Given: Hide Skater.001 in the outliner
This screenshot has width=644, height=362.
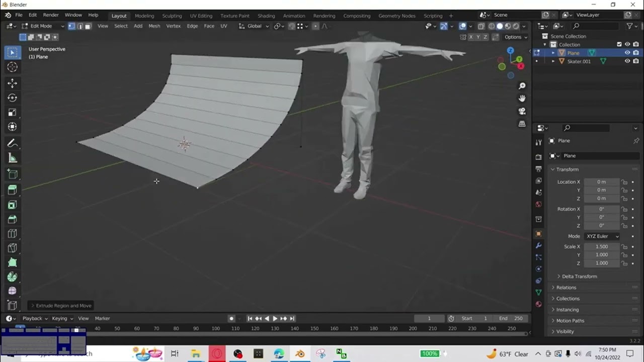Looking at the screenshot, I should (x=627, y=61).
